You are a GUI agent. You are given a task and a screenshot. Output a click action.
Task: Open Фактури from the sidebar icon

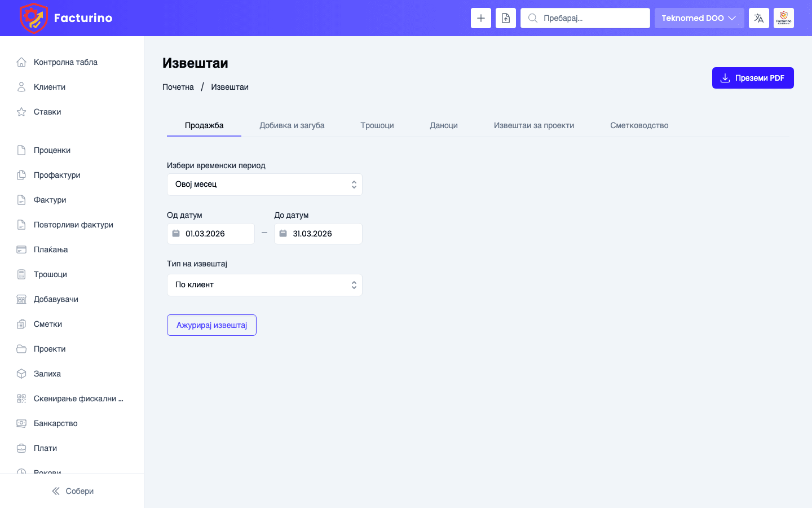[21, 199]
